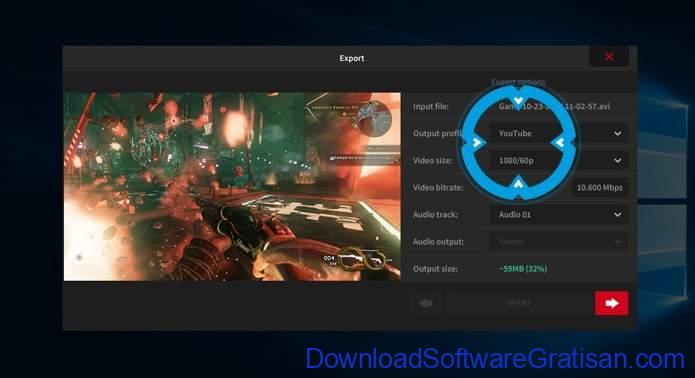Click the Export dialog title
This screenshot has width=695, height=378.
352,58
